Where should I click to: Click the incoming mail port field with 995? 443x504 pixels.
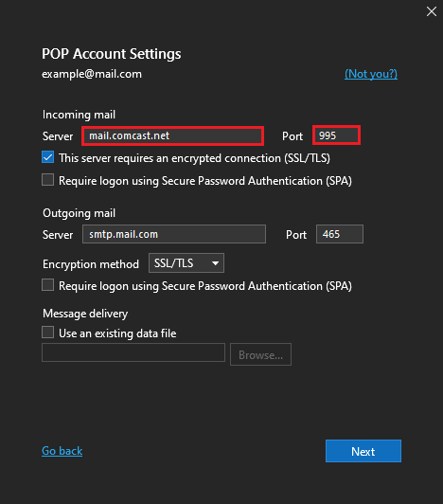[336, 135]
